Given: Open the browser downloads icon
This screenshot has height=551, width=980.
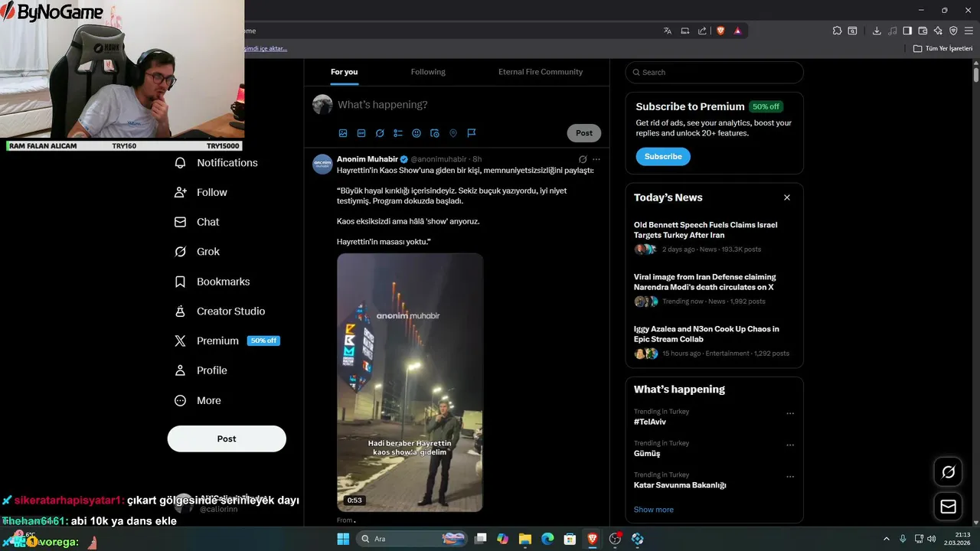Looking at the screenshot, I should 877,31.
